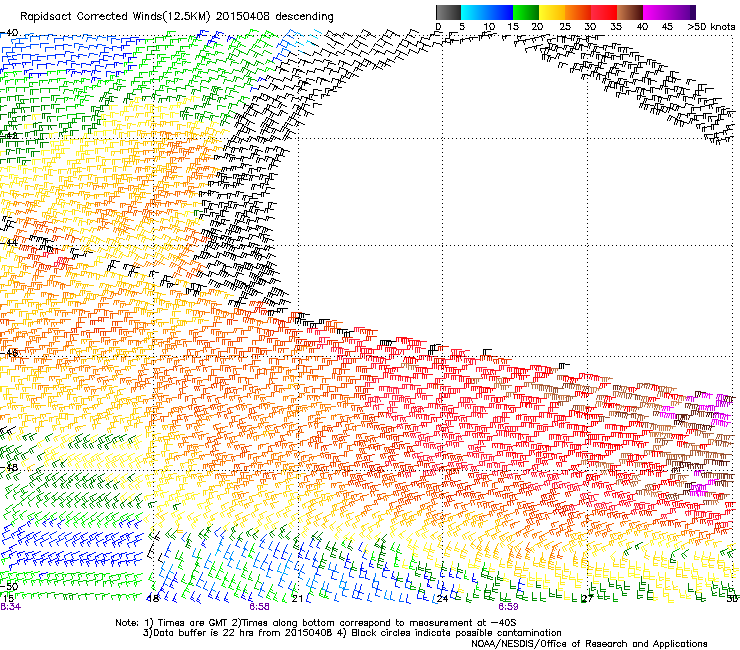Click the '-46' latitude axis label
The image size is (740, 650).
pyautogui.click(x=9, y=353)
